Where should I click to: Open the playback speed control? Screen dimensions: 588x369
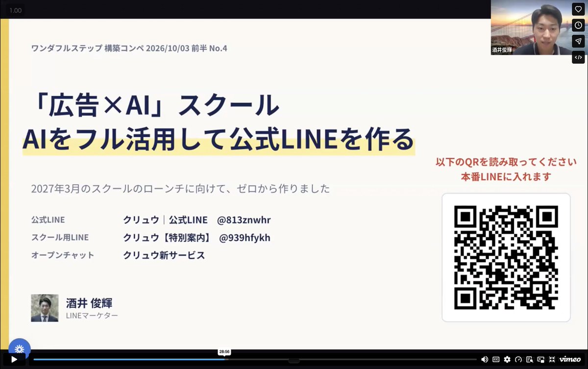pyautogui.click(x=518, y=359)
